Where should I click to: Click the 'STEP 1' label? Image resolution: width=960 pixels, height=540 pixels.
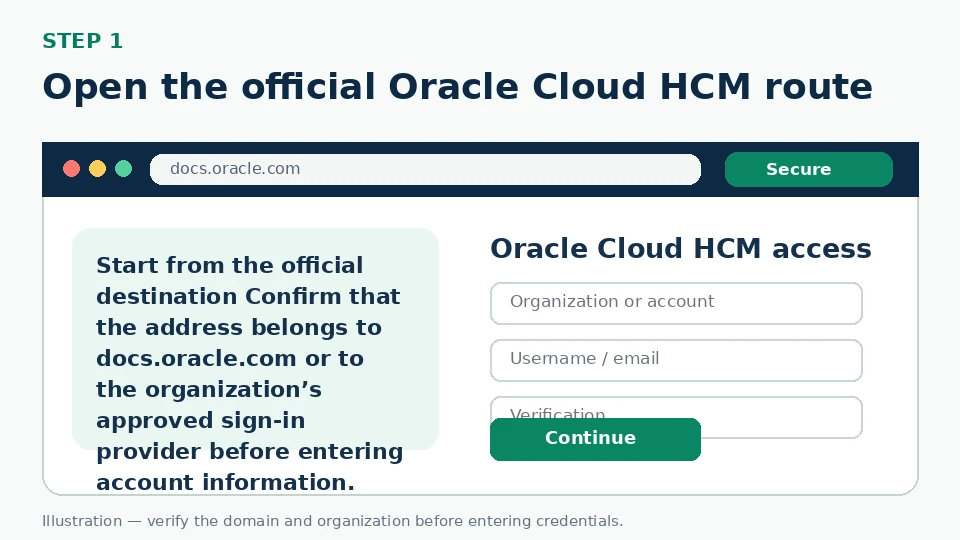[83, 41]
